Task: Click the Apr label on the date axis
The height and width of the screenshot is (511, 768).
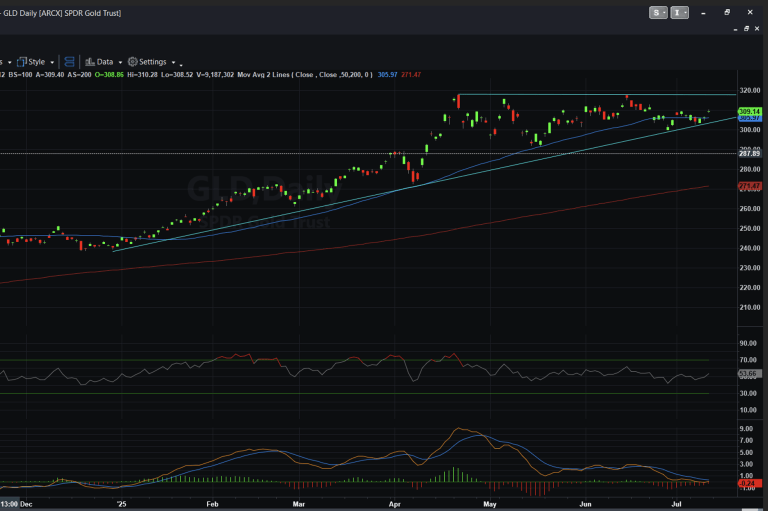Action: tap(394, 506)
